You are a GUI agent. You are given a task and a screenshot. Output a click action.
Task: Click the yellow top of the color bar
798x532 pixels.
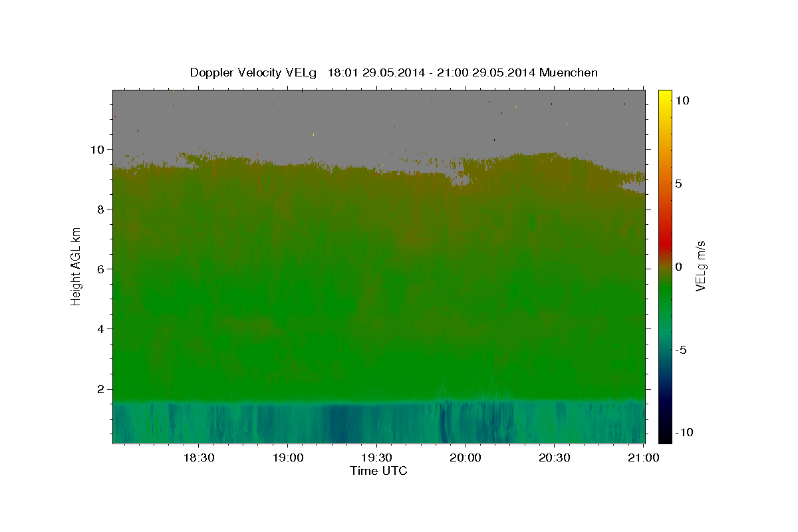(x=665, y=94)
